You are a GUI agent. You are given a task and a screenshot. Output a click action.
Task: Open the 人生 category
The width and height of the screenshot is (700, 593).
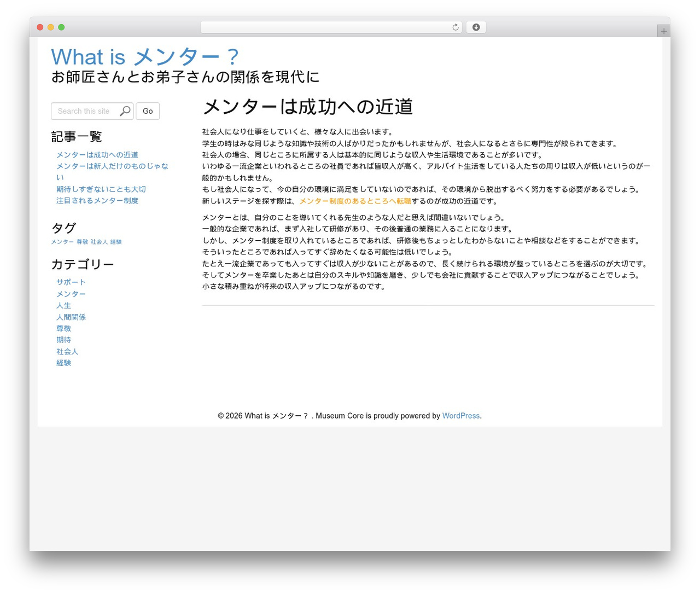(x=63, y=306)
